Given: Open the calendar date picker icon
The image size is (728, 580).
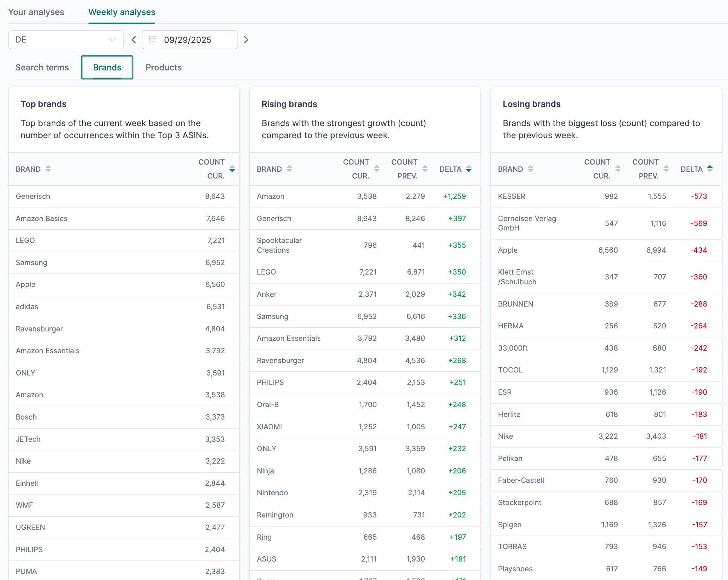Looking at the screenshot, I should tap(153, 40).
